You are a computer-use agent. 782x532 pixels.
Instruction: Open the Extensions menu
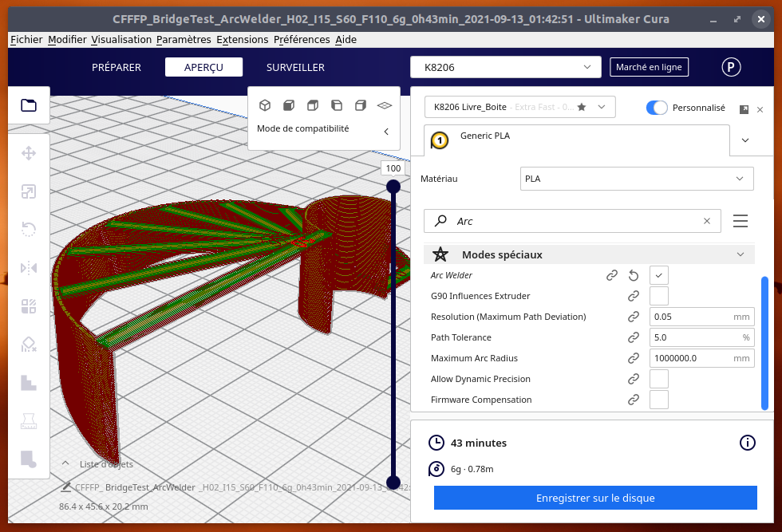243,39
